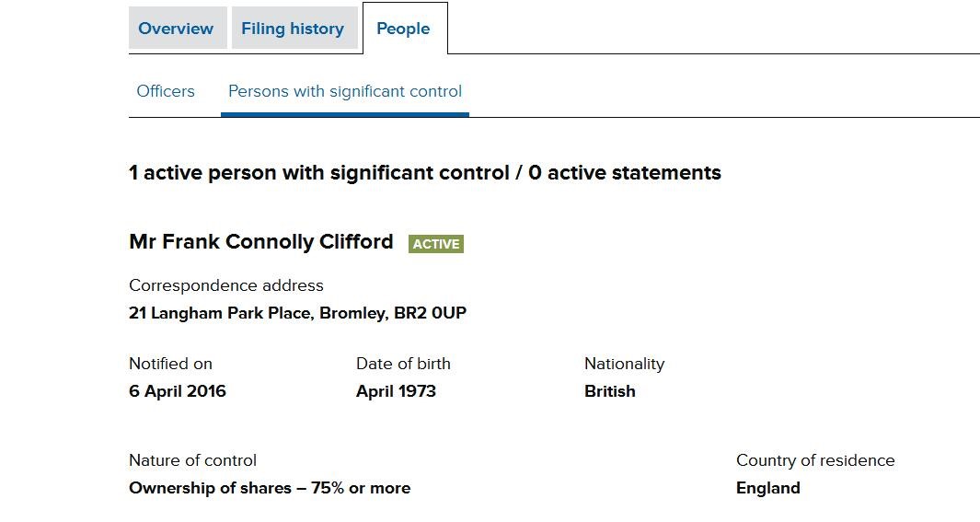The image size is (980, 522).
Task: Click the Date of birth label
Action: coord(403,364)
